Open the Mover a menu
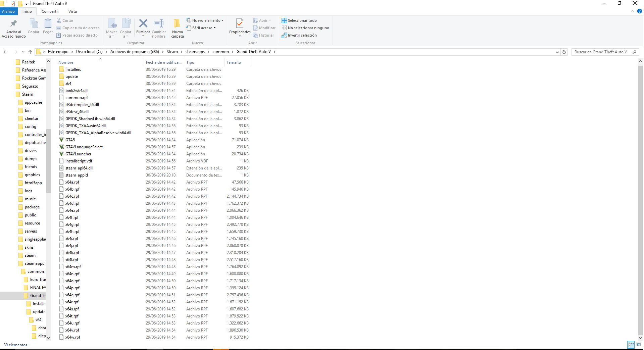Screen dimensions: 644x350 (x=112, y=28)
